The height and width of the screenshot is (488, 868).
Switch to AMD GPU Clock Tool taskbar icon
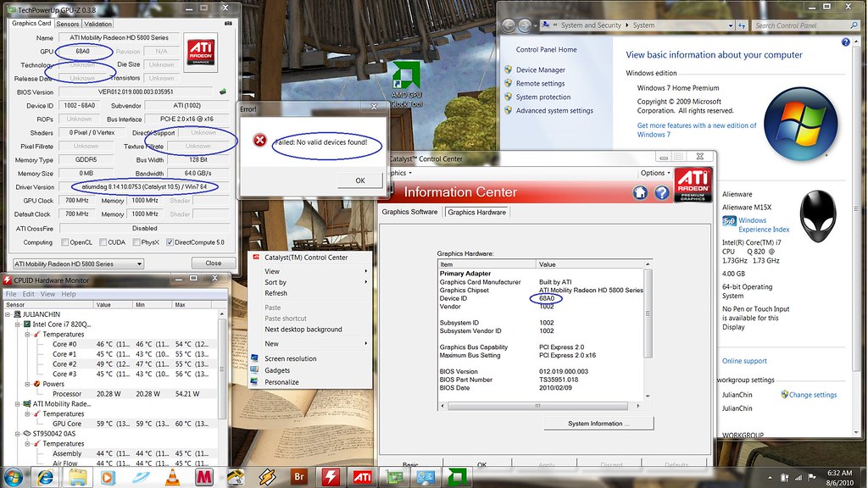click(x=457, y=477)
